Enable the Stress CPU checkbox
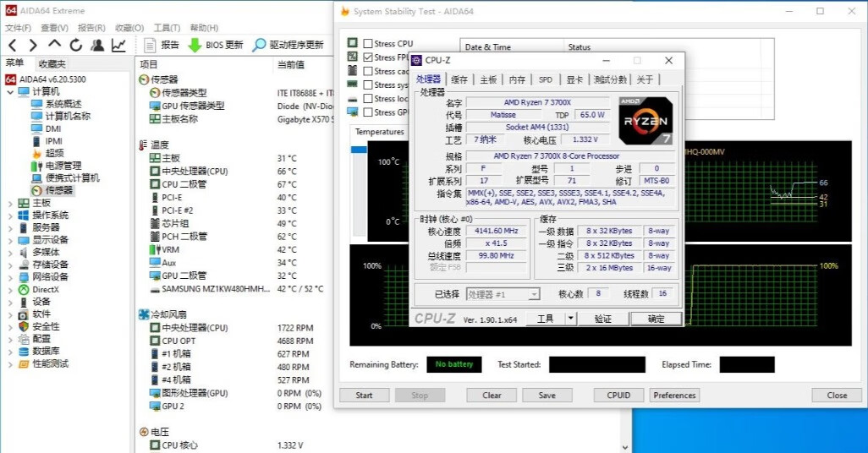 tap(367, 43)
